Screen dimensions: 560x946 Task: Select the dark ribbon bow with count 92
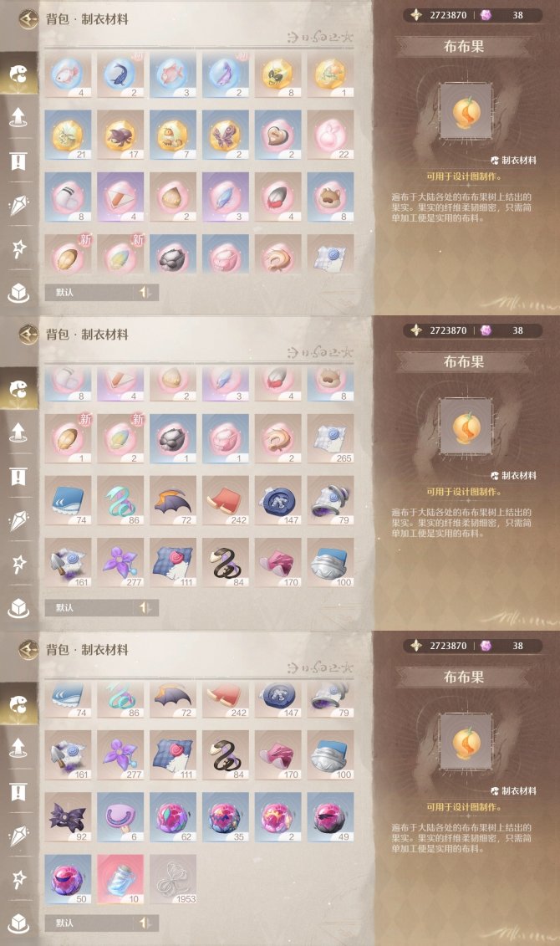click(68, 817)
